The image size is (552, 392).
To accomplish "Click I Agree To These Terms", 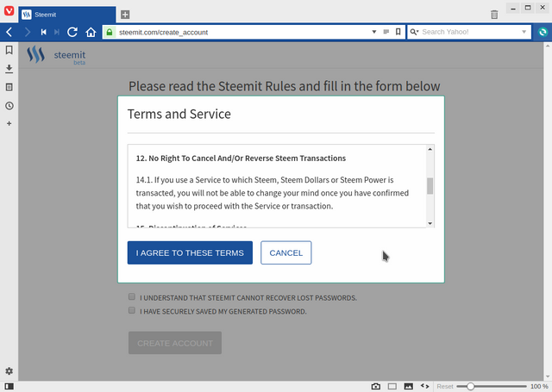I will (x=190, y=252).
